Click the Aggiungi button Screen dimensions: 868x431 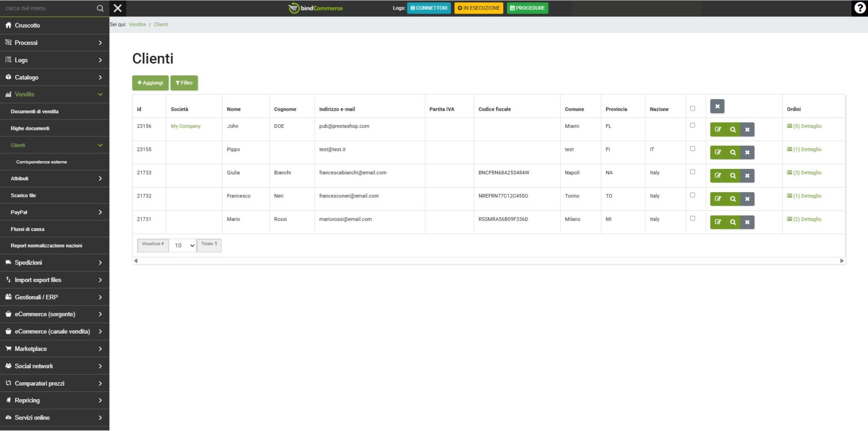tap(150, 83)
